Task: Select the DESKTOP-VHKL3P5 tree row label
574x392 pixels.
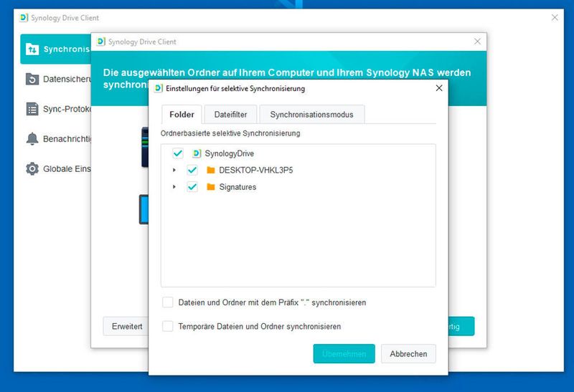Action: [x=256, y=170]
